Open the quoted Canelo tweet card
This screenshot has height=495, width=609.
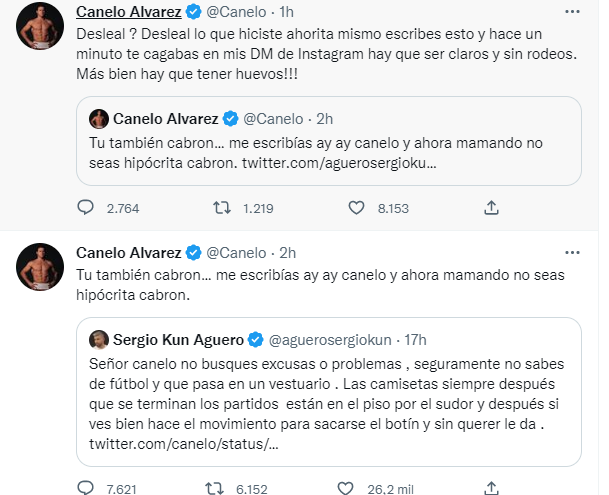coord(329,140)
